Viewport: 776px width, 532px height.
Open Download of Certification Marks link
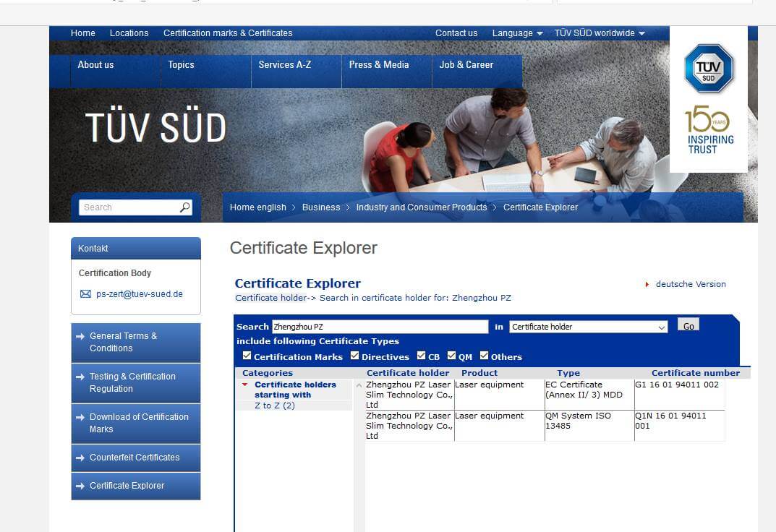[x=136, y=424]
